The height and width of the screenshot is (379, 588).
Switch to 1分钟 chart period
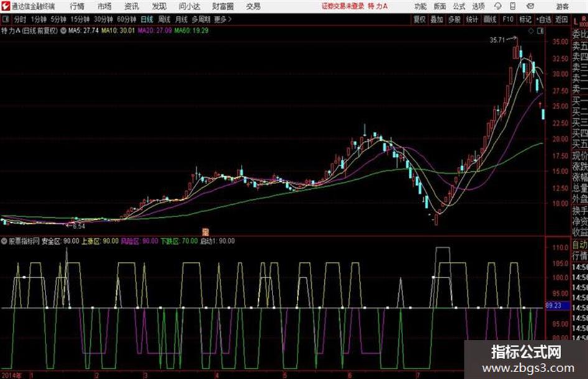pyautogui.click(x=39, y=19)
